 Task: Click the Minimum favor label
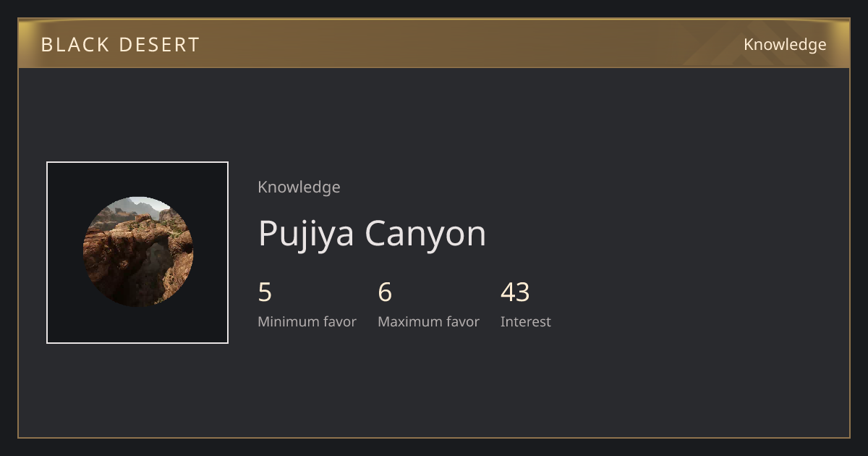[x=307, y=321]
